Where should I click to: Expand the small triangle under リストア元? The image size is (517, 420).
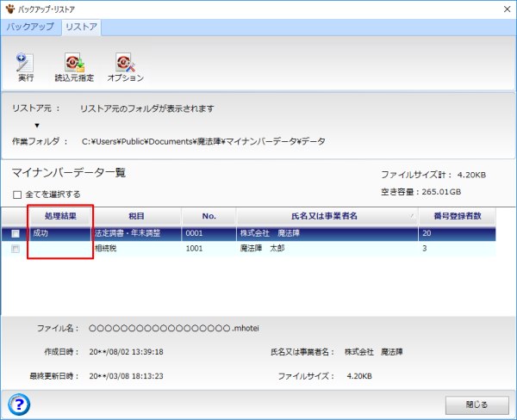click(37, 126)
